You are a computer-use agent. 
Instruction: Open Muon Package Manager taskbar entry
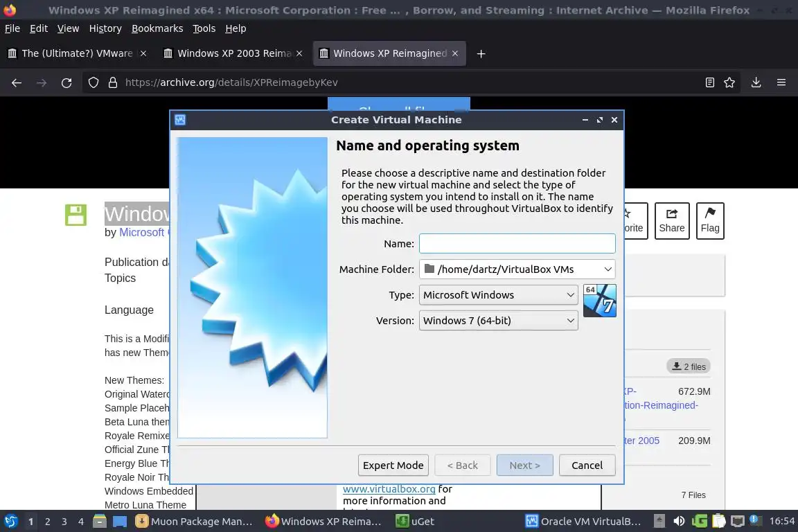point(194,522)
